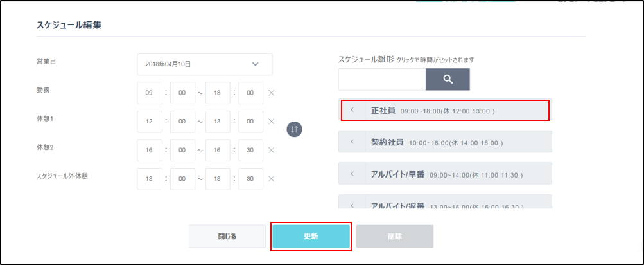Click the magnifier search button for schedule templates
Image resolution: width=644 pixels, height=265 pixels.
click(448, 79)
